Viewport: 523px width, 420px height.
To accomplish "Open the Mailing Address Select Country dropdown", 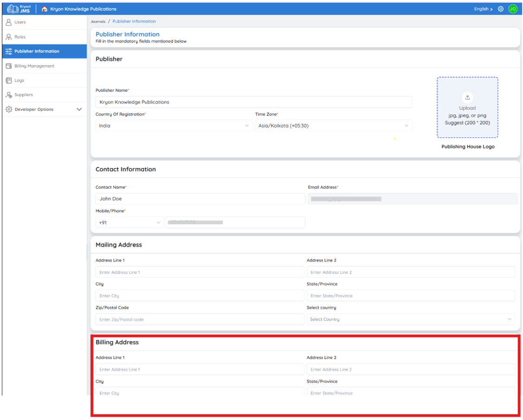I will (411, 319).
